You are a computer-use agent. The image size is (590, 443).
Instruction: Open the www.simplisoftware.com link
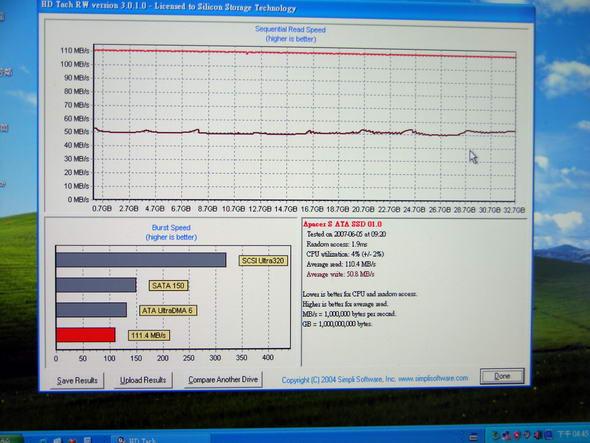pyautogui.click(x=433, y=378)
